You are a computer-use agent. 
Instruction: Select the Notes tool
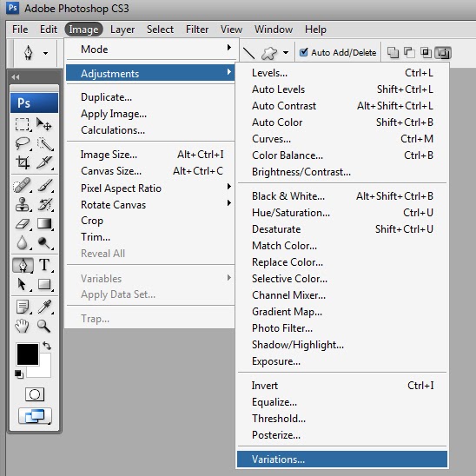pyautogui.click(x=23, y=307)
